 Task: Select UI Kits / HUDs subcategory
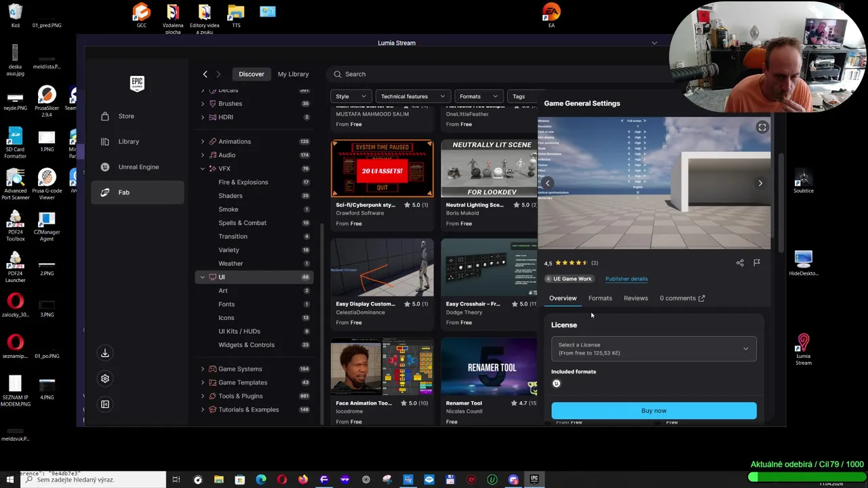(x=239, y=331)
